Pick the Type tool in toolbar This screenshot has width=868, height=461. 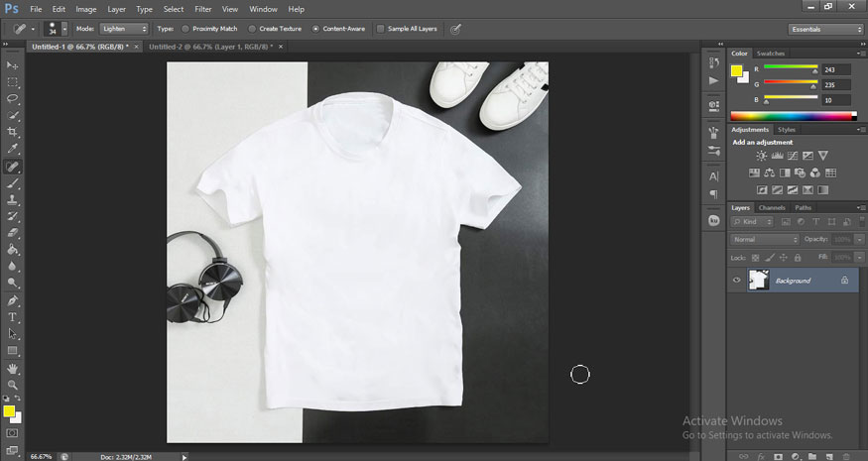click(13, 317)
